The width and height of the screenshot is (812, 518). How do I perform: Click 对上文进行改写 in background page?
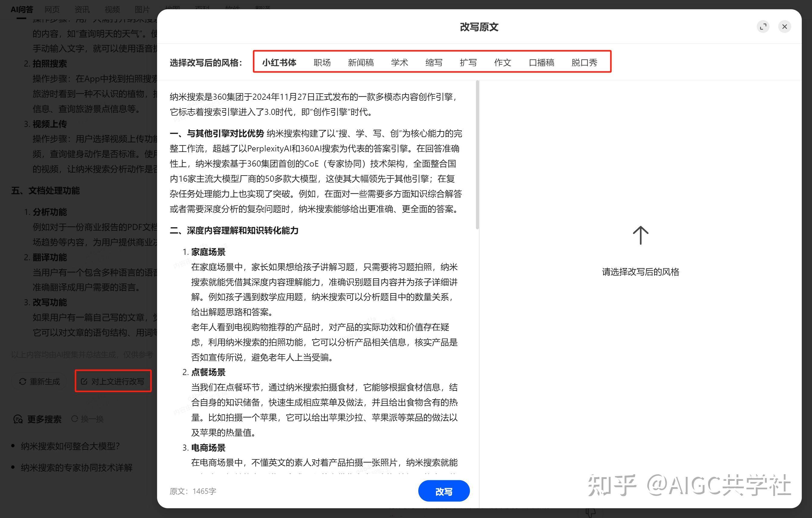pos(113,381)
